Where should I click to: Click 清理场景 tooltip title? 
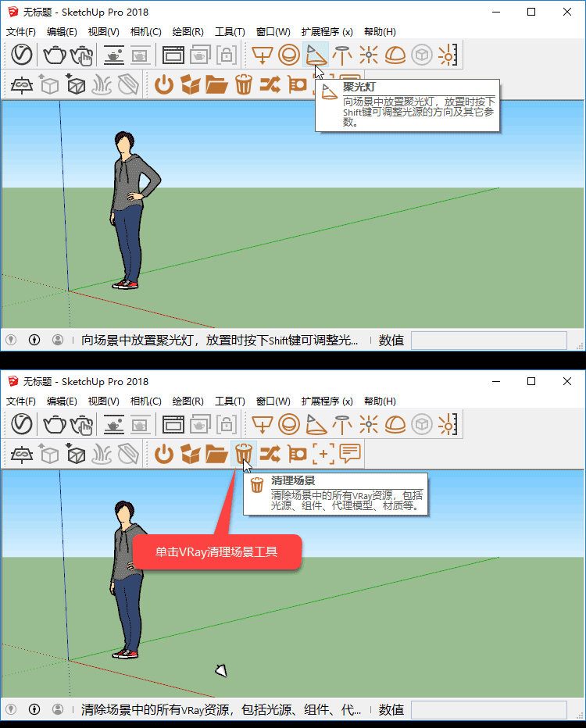point(293,480)
